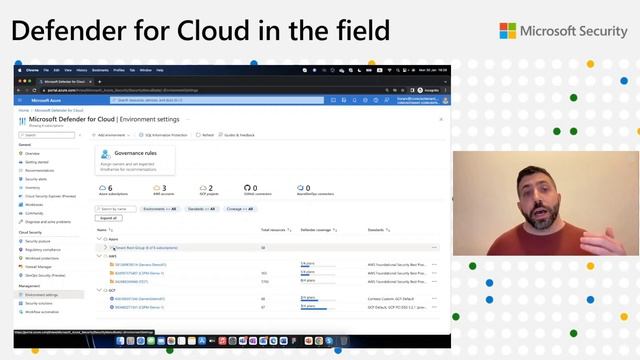The width and height of the screenshot is (640, 360).
Task: Open the Coverage == All filter
Action: coord(240,209)
